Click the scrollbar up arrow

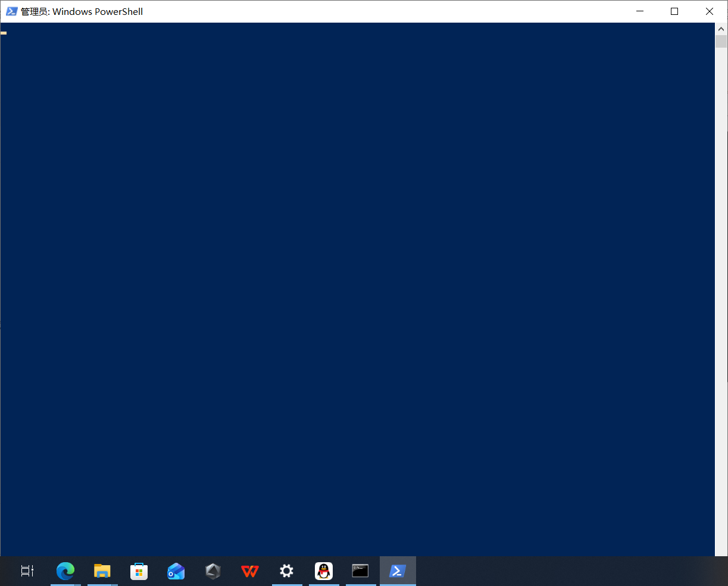(x=721, y=29)
